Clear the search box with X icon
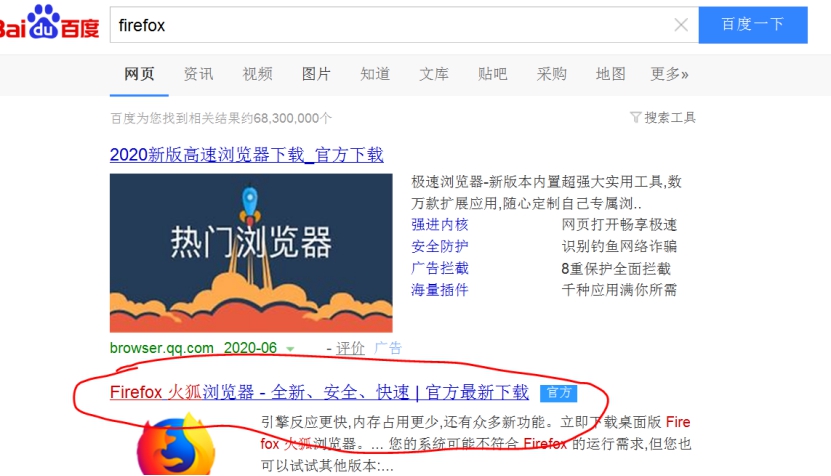 click(x=681, y=25)
